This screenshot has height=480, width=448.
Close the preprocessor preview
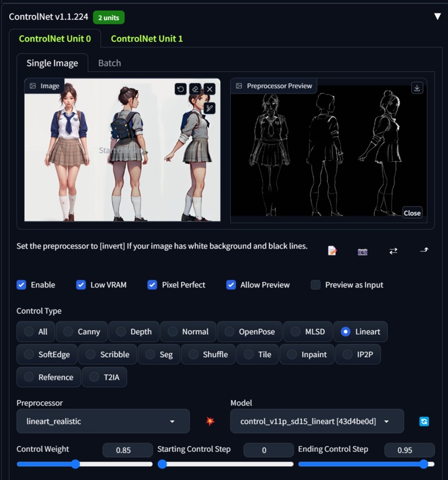click(412, 213)
